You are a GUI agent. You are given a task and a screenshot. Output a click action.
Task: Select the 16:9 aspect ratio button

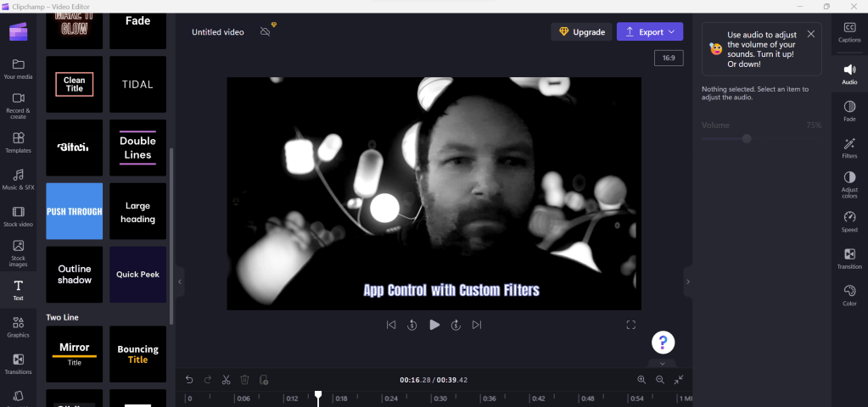[669, 58]
